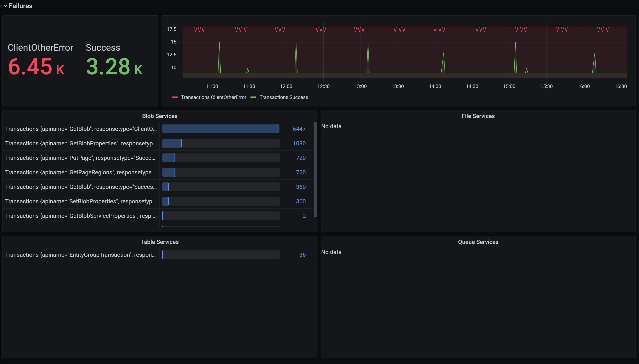Click the GetBlobServiceProperties row value 2
Screen dimensions: 639x364
pyautogui.click(x=304, y=216)
